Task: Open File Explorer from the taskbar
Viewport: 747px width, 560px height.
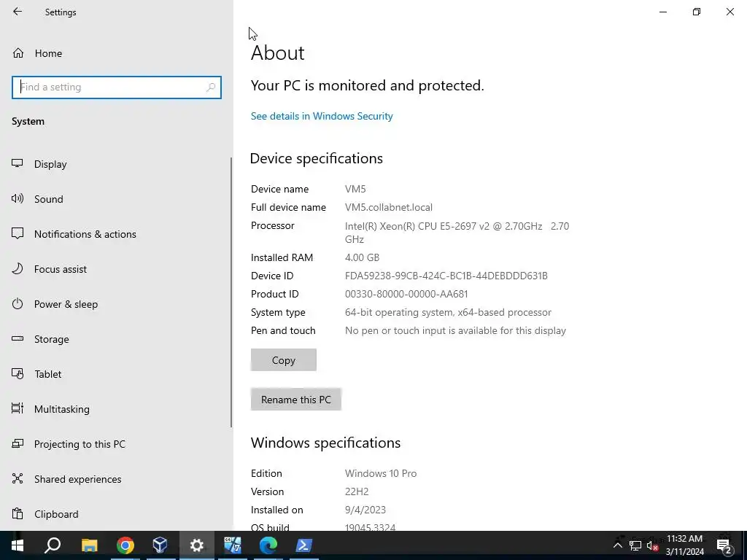Action: coord(90,545)
